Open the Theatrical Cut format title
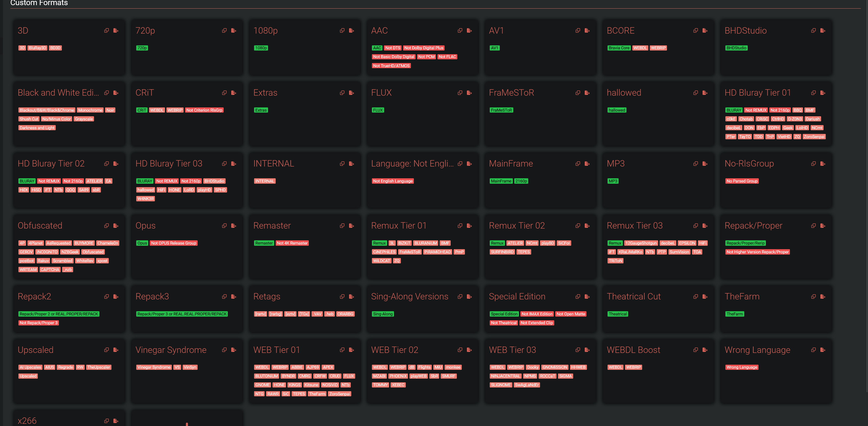The width and height of the screenshot is (868, 426). (x=634, y=297)
